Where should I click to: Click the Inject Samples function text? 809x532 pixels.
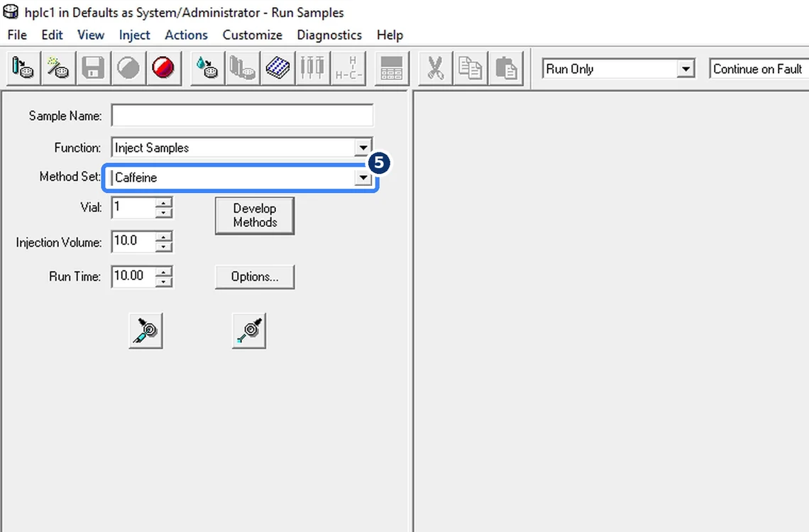tap(152, 148)
